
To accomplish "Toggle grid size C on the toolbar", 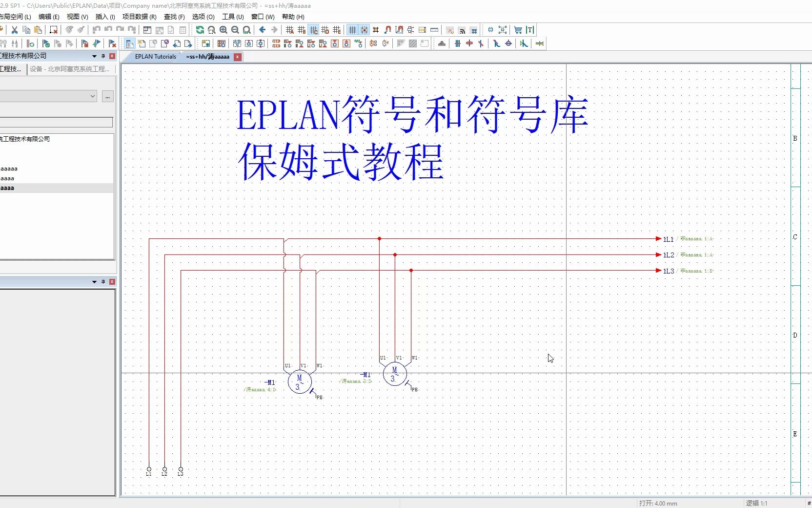I will point(313,30).
